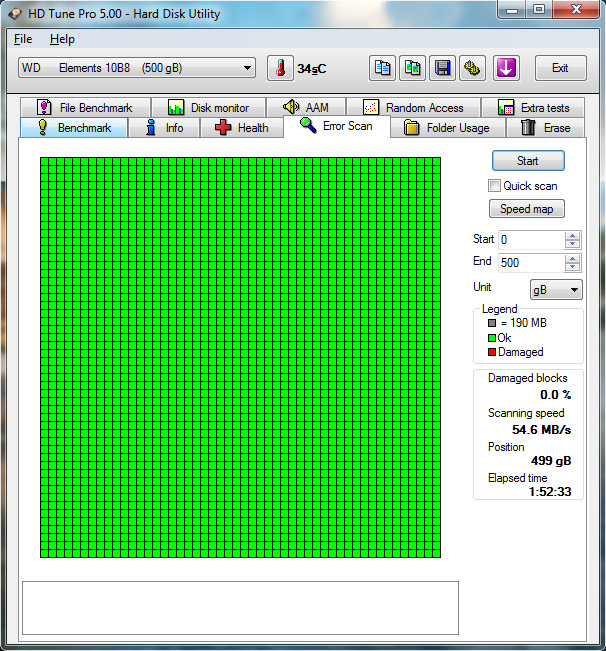This screenshot has width=606, height=651.
Task: Open the Unit gB dropdown
Action: (556, 289)
